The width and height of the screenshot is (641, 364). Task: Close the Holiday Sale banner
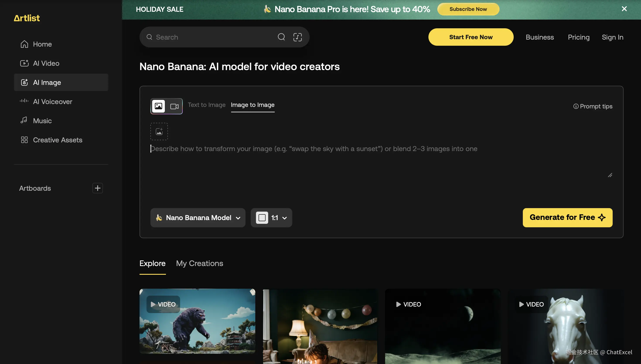(624, 9)
